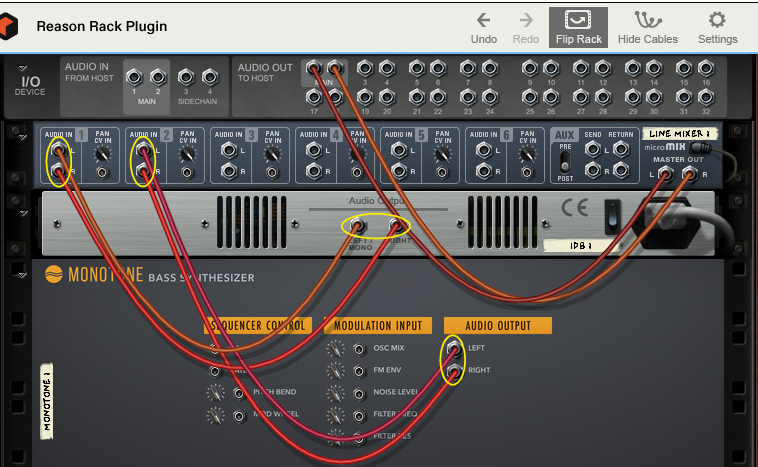The height and width of the screenshot is (467, 758).
Task: Click the microMIX logo text
Action: tap(665, 146)
